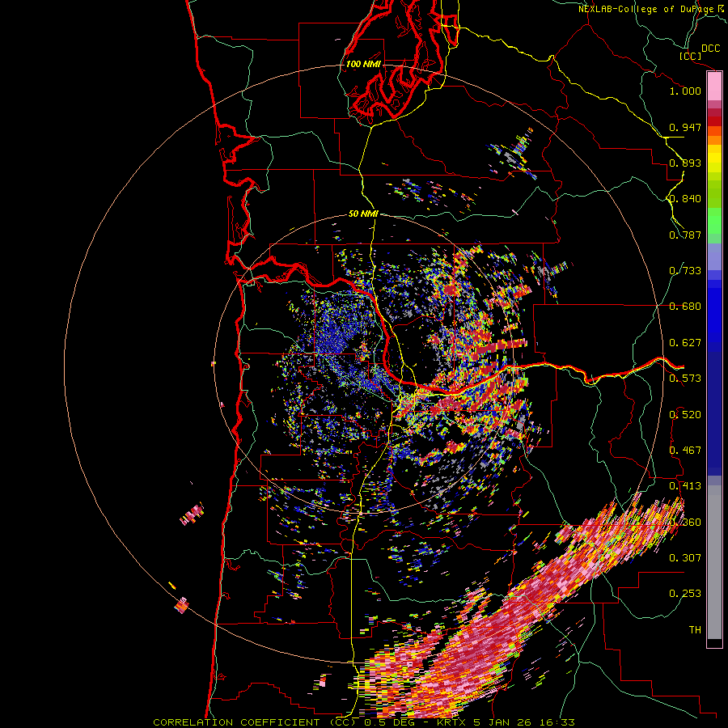The height and width of the screenshot is (728, 728).
Task: Select the 0.627 scale value
Action: (685, 343)
